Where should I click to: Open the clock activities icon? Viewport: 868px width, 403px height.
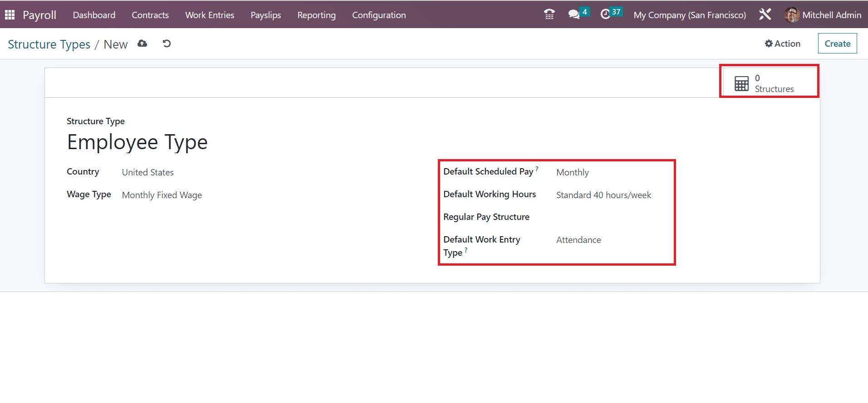pos(605,15)
